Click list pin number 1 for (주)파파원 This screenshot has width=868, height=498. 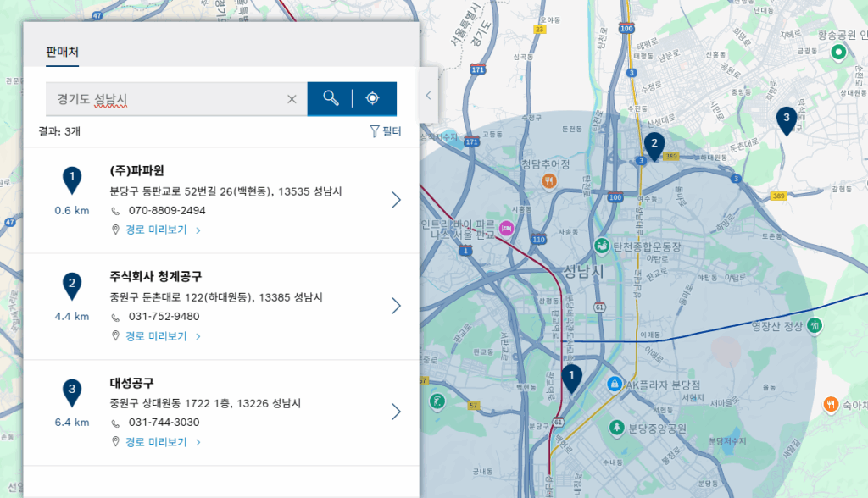pos(71,180)
